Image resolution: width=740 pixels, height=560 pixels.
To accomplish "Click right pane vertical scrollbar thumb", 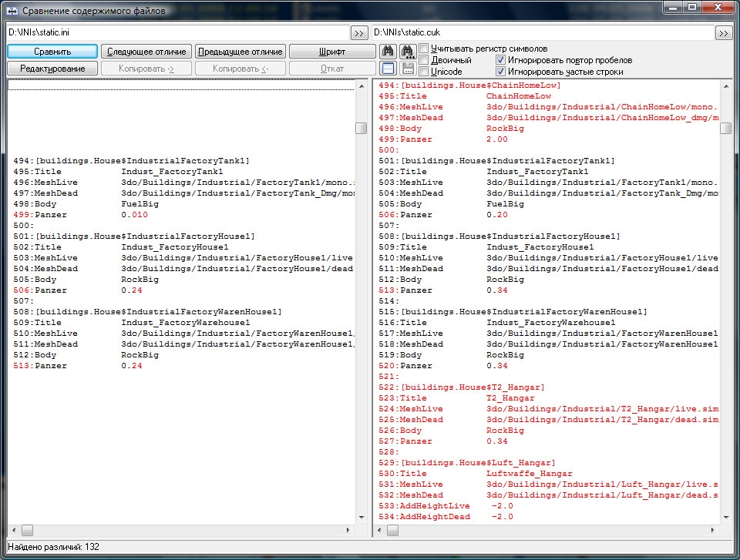I will point(726,128).
